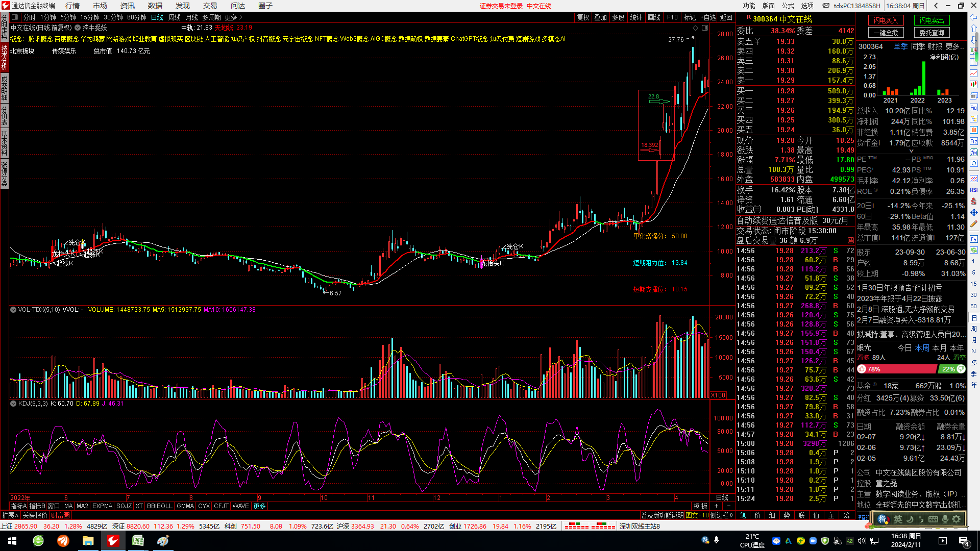Expand the KDJ indicator dropdown

point(13,404)
